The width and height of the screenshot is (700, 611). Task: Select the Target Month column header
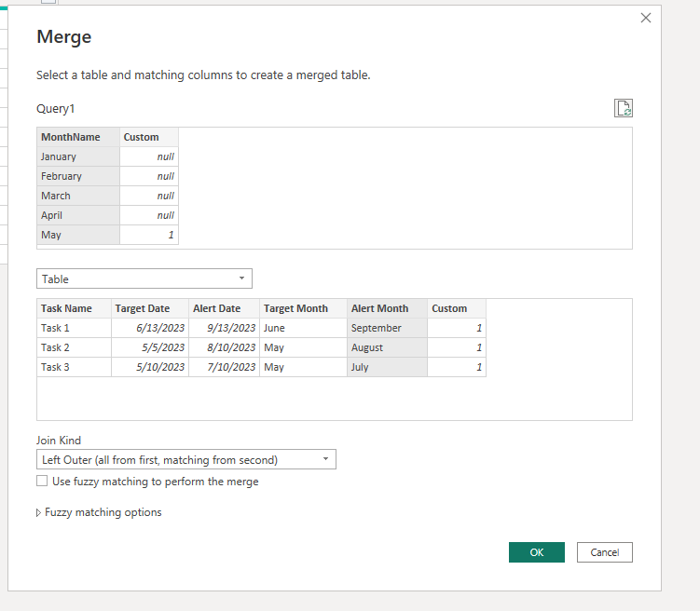[x=304, y=308]
